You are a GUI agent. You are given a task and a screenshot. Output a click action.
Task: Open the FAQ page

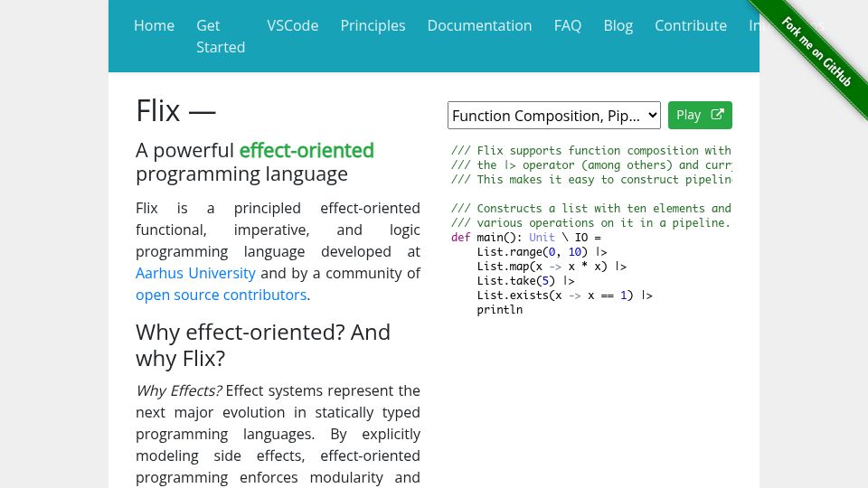pyautogui.click(x=568, y=25)
